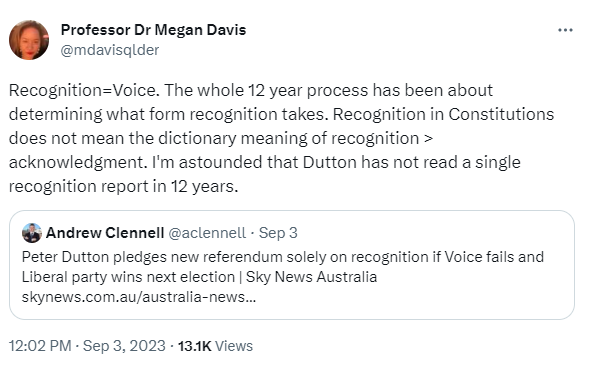
Task: Click the 12:02 PM · Sep 3, 2023 timestamp
Action: [x=87, y=346]
